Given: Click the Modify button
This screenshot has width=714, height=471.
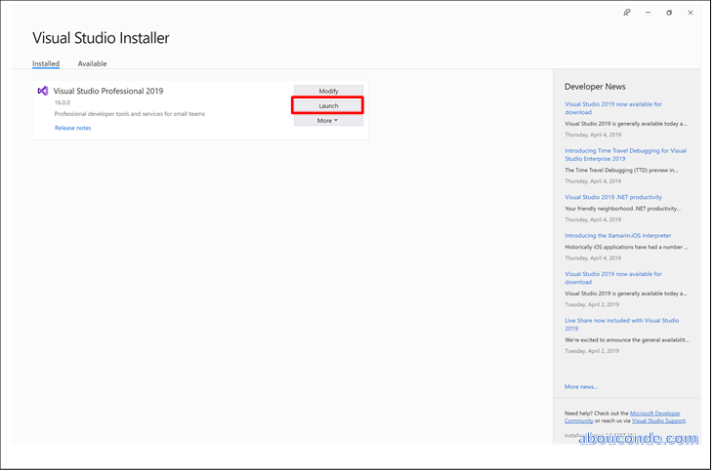Looking at the screenshot, I should click(328, 91).
